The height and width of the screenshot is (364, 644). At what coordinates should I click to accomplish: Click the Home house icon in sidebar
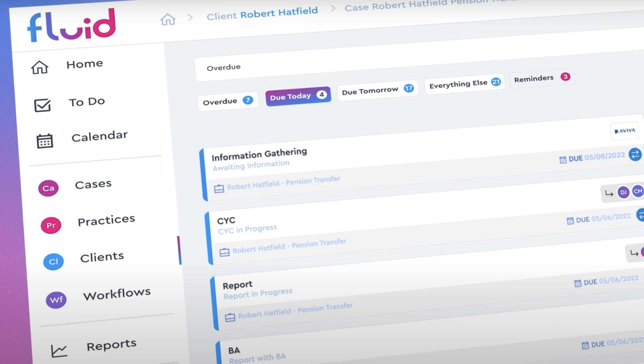click(x=40, y=67)
